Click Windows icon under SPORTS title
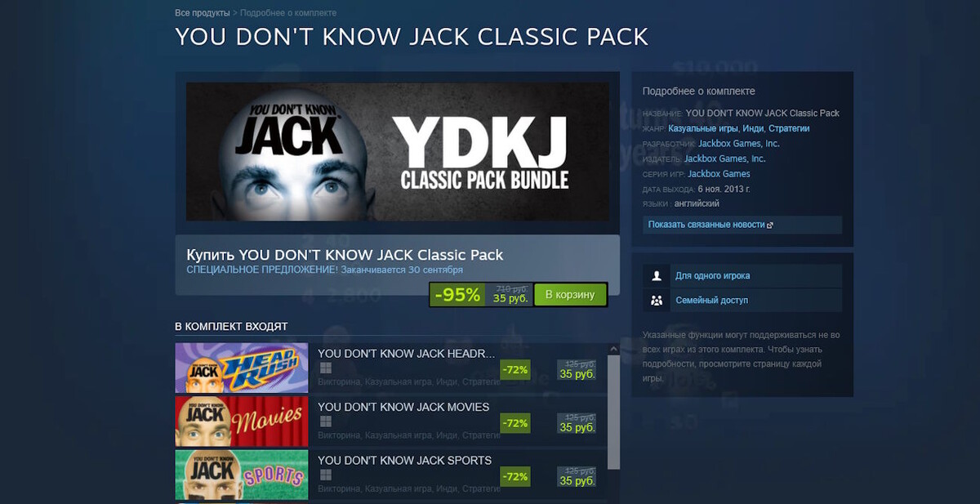980x504 pixels. pos(325,475)
